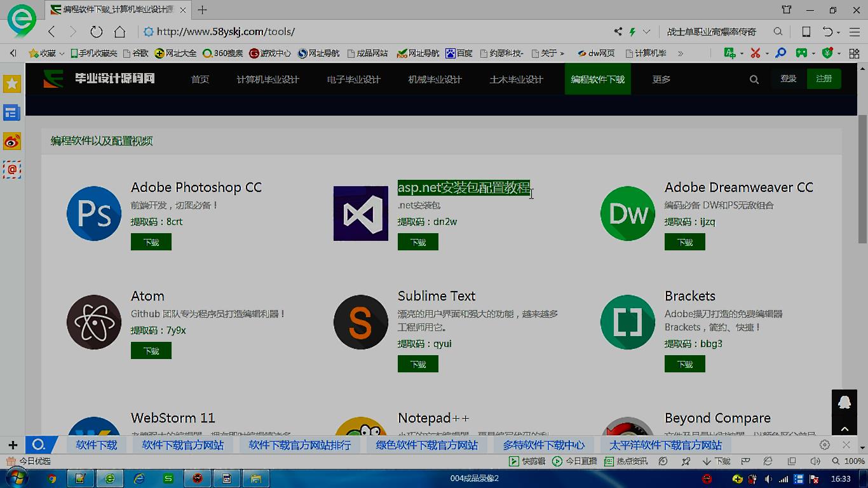Click the 今日直播 status bar item
Image resolution: width=868 pixels, height=488 pixels.
click(x=575, y=461)
